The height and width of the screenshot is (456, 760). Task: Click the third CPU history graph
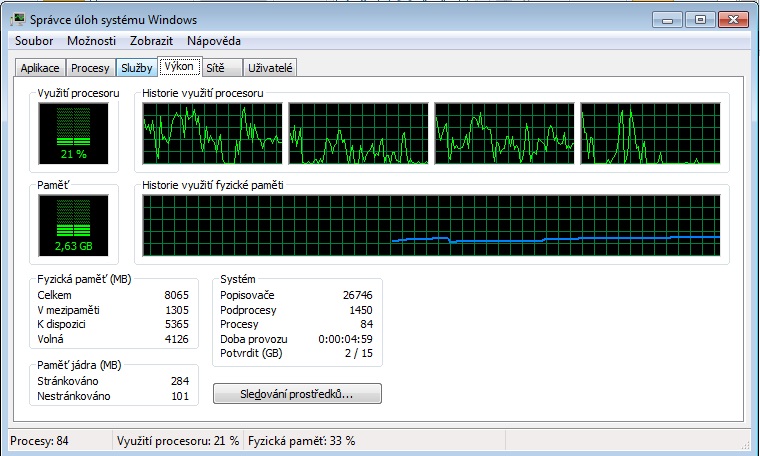point(503,134)
